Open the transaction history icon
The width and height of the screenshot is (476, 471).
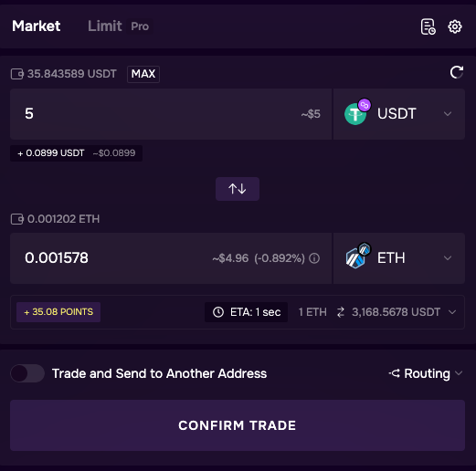[428, 26]
